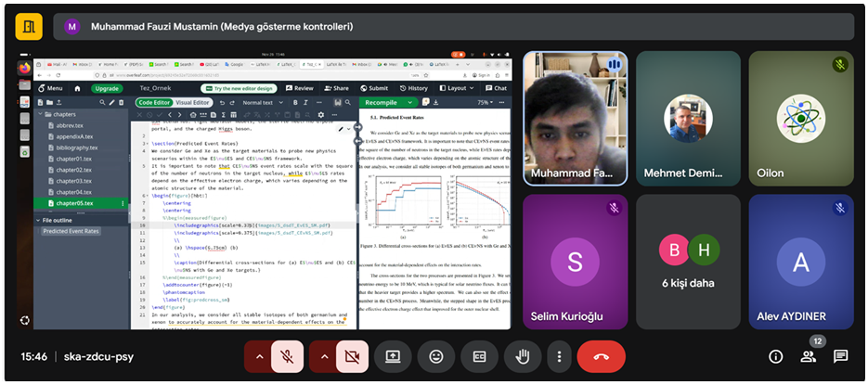This screenshot has width=868, height=385.
Task: Expand audio settings arrow beside microphone
Action: (x=258, y=356)
